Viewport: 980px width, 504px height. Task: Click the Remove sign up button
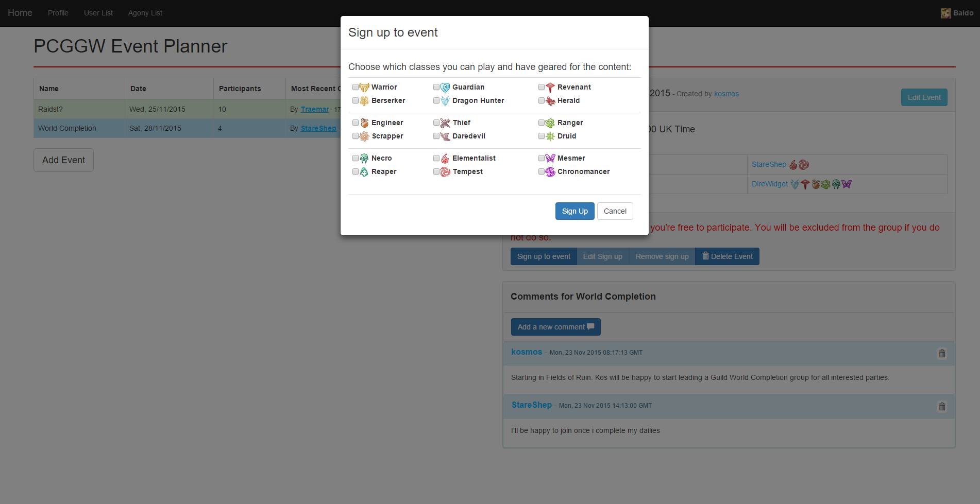pyautogui.click(x=662, y=256)
